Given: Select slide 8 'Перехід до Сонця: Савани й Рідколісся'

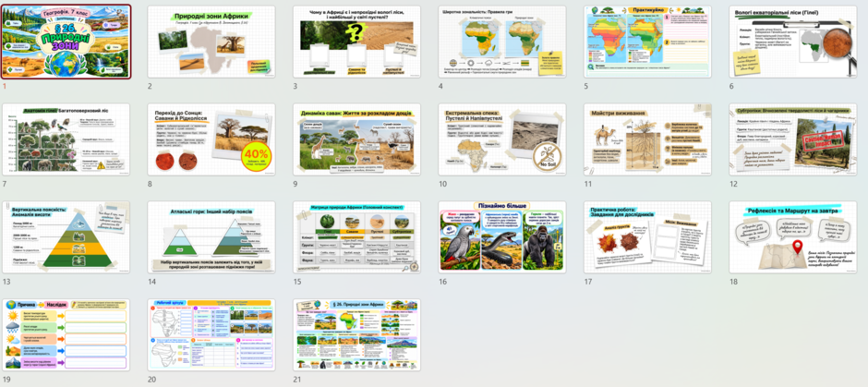Looking at the screenshot, I should [x=211, y=139].
